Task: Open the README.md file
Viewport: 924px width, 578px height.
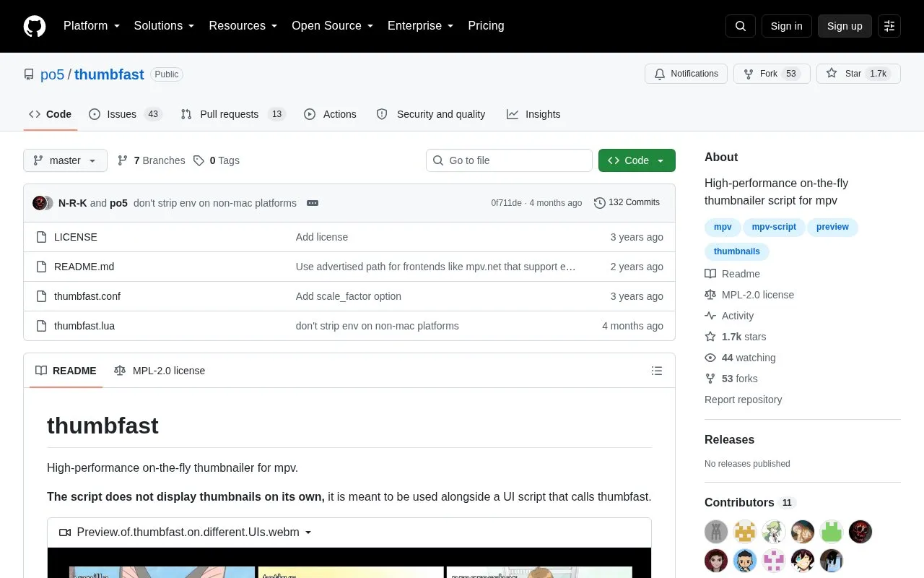Action: pyautogui.click(x=84, y=267)
